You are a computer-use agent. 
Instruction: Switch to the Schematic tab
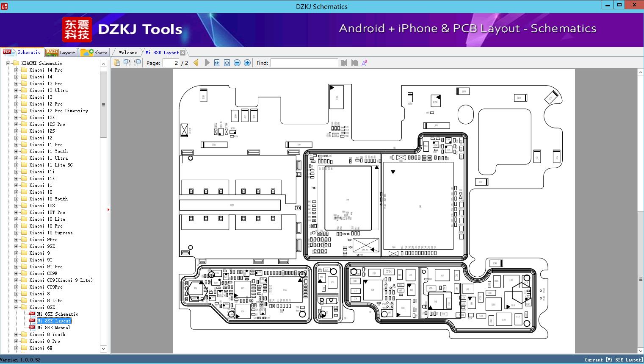click(x=22, y=52)
